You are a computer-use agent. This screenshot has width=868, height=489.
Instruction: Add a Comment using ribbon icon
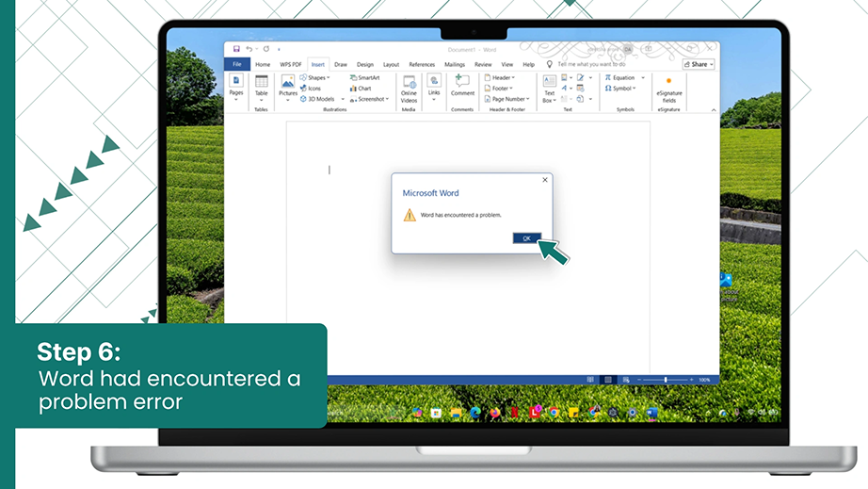(x=462, y=87)
